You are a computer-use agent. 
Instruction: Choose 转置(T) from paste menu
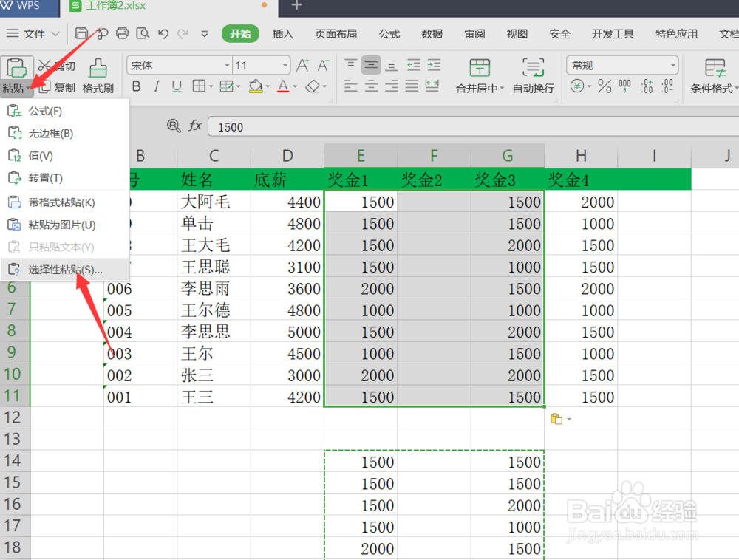tap(65, 178)
